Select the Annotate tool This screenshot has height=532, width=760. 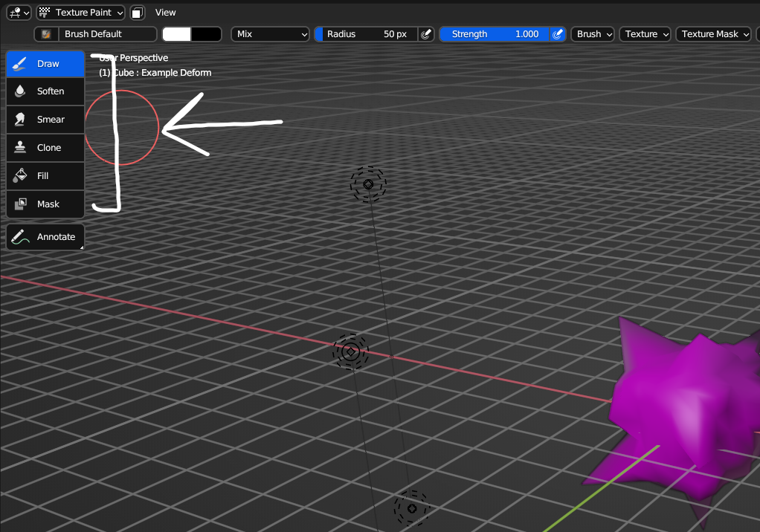45,237
